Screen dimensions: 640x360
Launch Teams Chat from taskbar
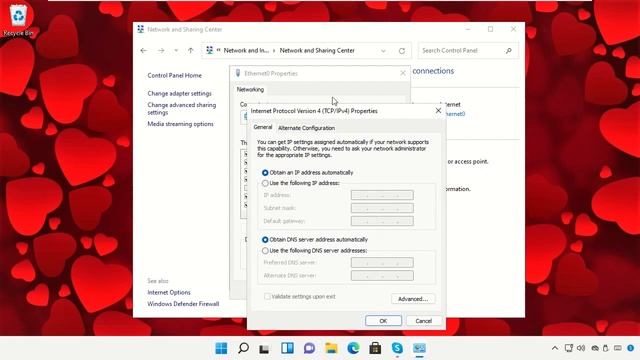pos(309,348)
